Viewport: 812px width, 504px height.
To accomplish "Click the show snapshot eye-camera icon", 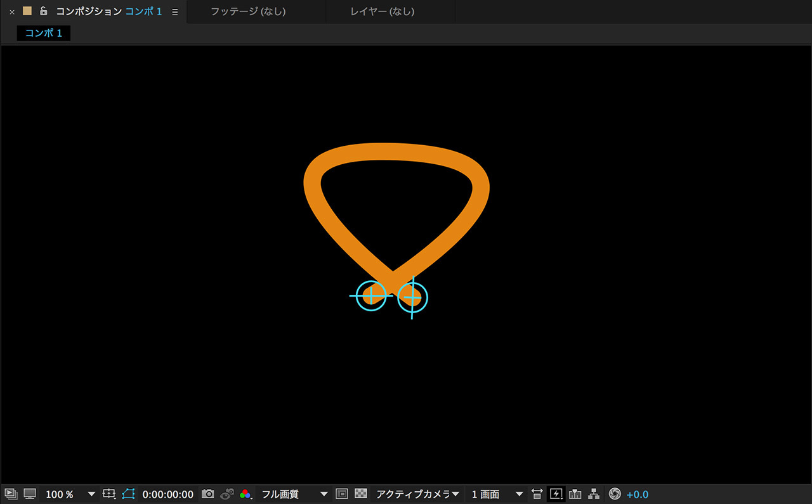I will click(227, 494).
